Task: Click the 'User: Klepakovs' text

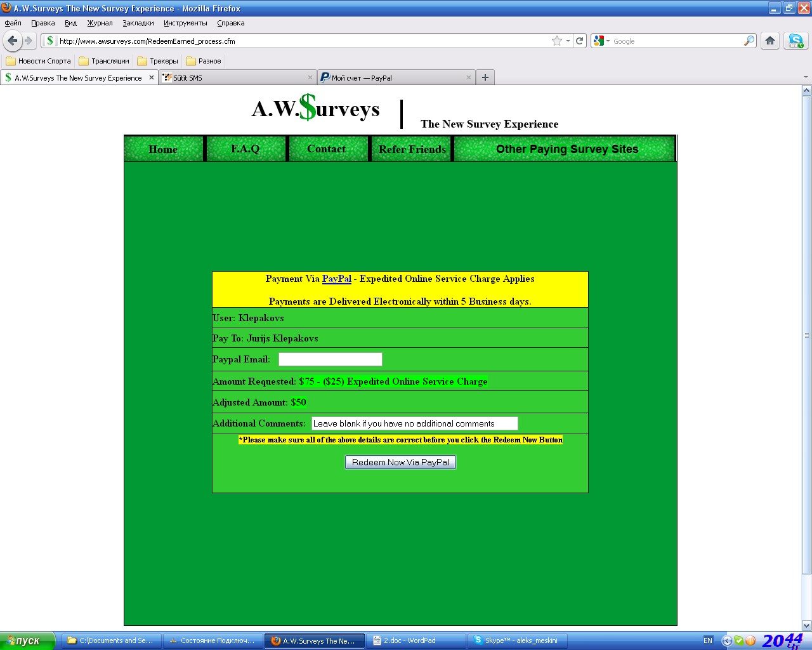Action: pyautogui.click(x=248, y=318)
